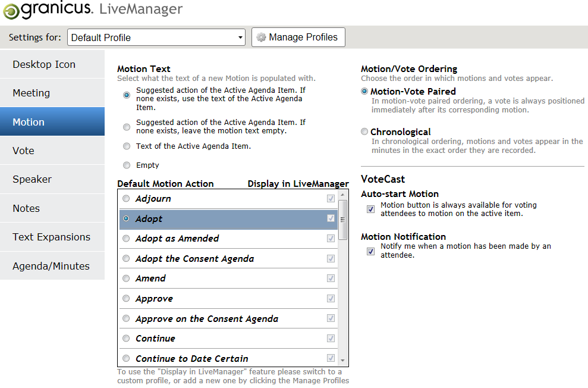Click the gear icon on Manage Profiles

pyautogui.click(x=261, y=37)
